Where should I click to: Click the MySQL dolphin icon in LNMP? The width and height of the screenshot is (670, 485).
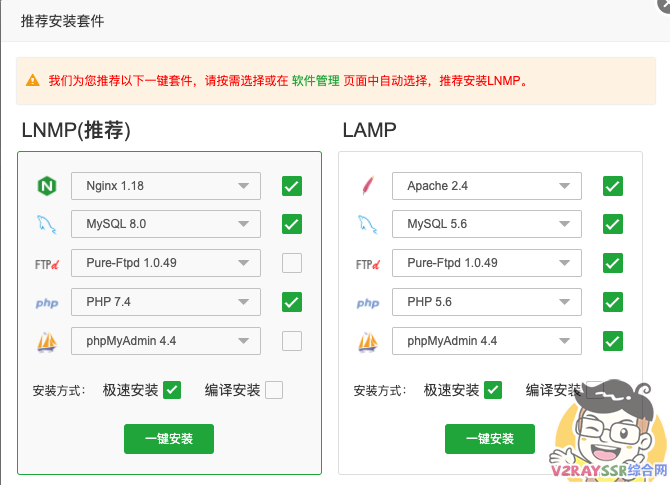pos(46,224)
